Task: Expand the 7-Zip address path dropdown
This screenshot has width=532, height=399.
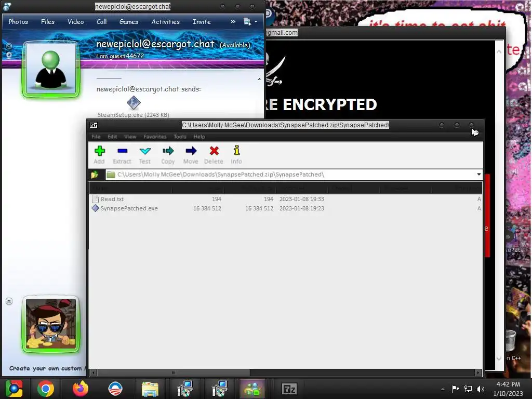Action: pyautogui.click(x=478, y=175)
